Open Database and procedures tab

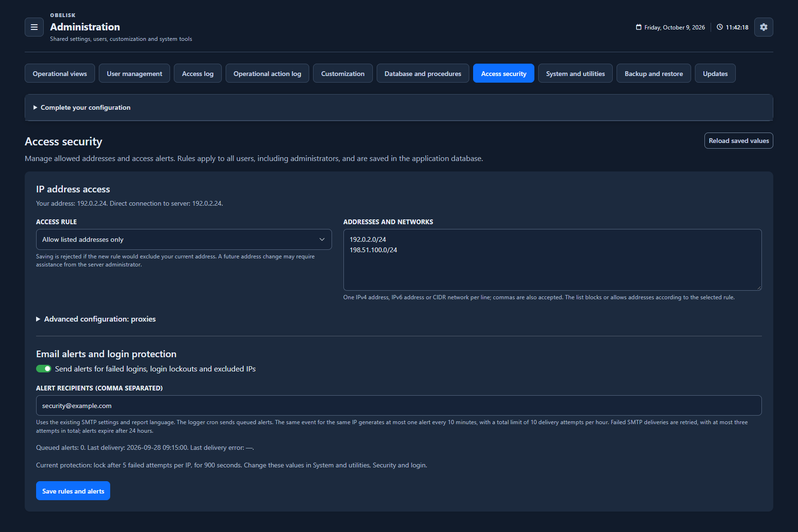point(423,73)
